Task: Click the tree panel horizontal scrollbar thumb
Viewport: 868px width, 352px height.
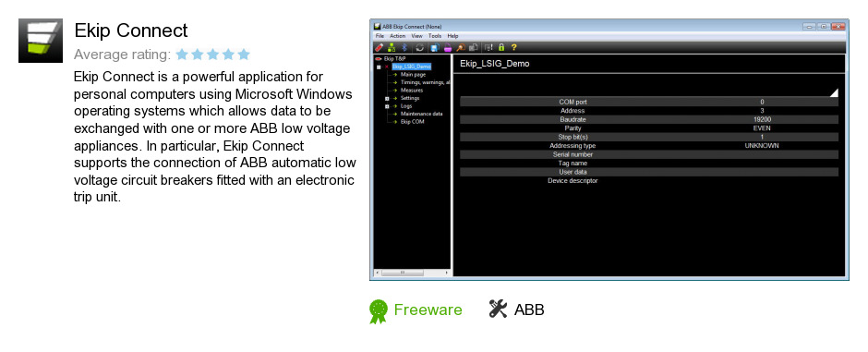Action: [403, 273]
